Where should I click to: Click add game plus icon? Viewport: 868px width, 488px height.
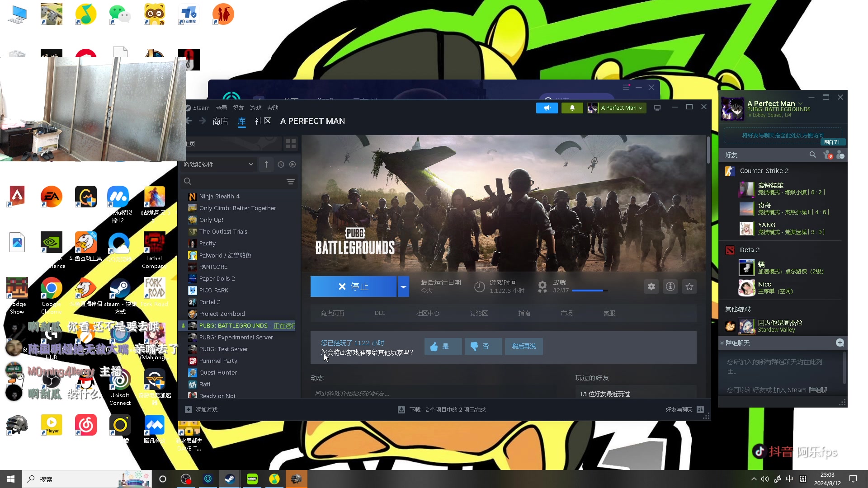pyautogui.click(x=189, y=409)
